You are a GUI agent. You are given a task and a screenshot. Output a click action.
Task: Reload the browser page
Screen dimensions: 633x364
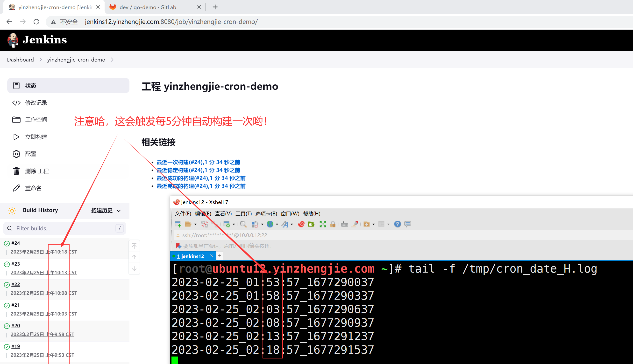click(x=36, y=22)
